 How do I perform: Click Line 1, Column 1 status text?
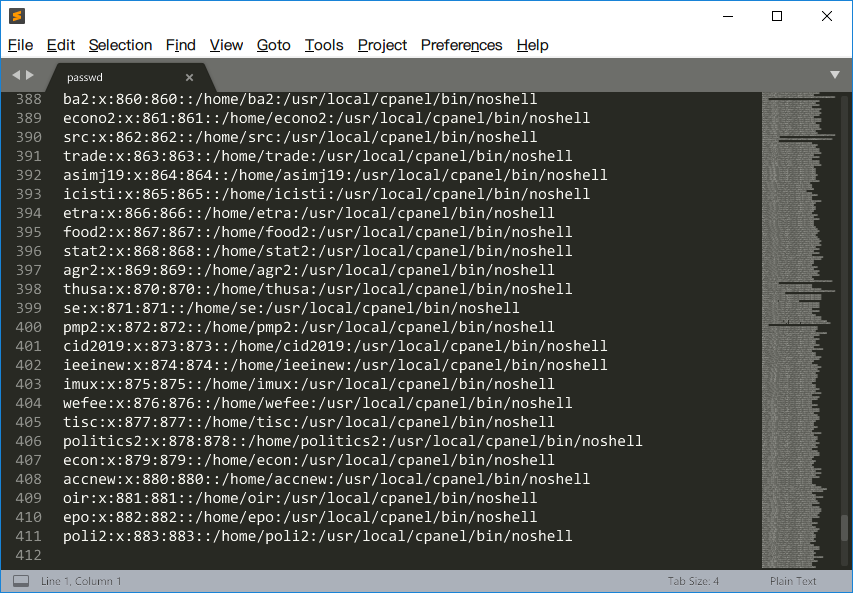click(x=81, y=581)
